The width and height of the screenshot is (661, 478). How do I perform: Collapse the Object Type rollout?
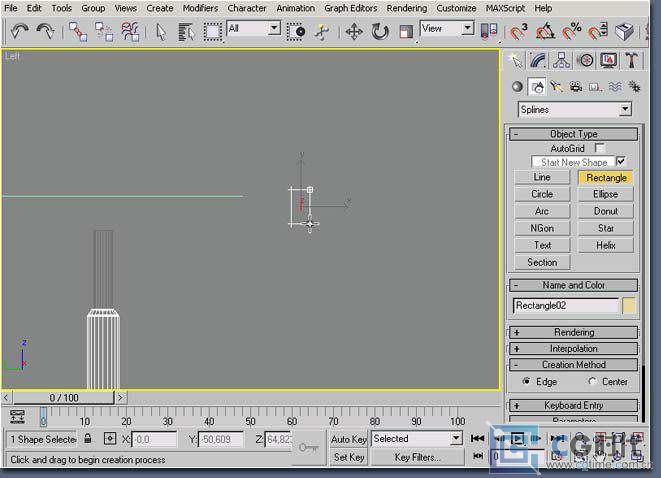coord(573,134)
